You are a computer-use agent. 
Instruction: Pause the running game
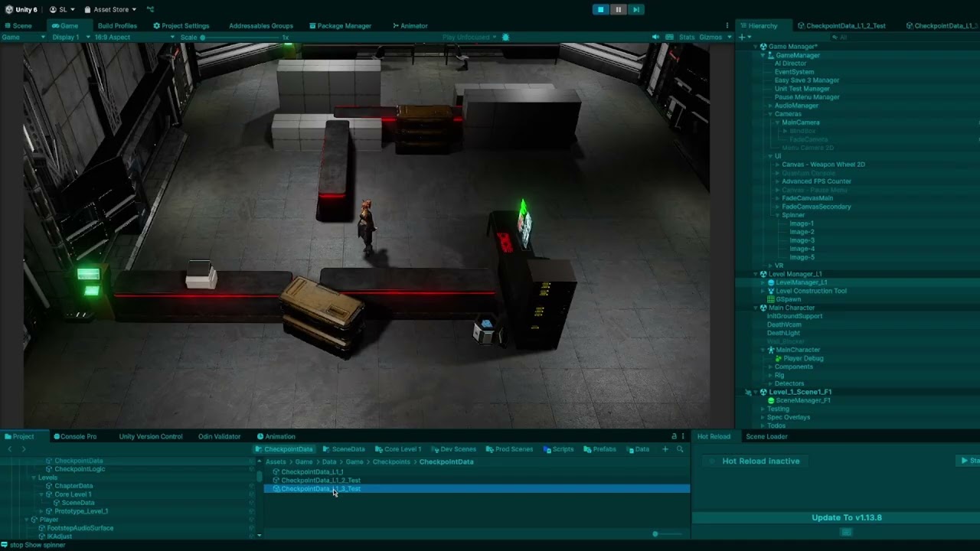tap(619, 9)
